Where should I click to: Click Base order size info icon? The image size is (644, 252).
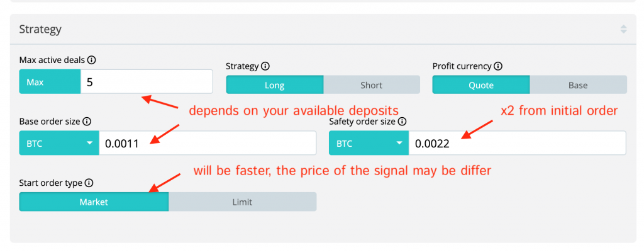(x=87, y=122)
